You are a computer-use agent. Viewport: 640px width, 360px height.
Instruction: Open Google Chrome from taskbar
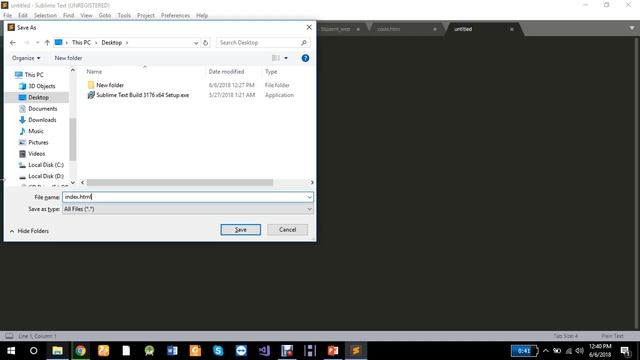pyautogui.click(x=80, y=351)
